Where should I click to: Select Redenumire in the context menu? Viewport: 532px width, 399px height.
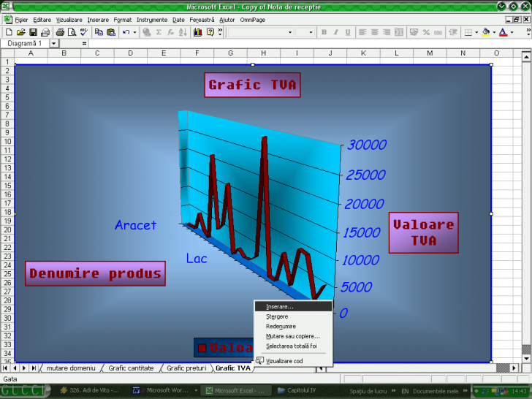tap(281, 326)
